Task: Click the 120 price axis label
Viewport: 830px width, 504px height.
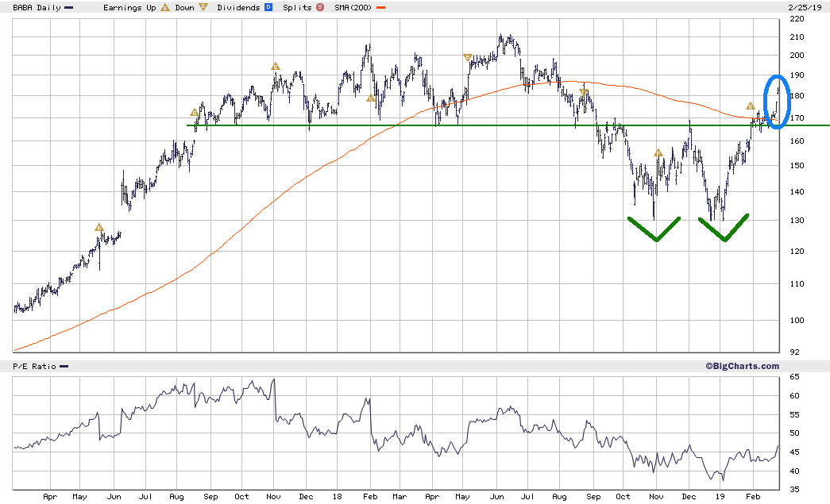Action: pos(797,252)
